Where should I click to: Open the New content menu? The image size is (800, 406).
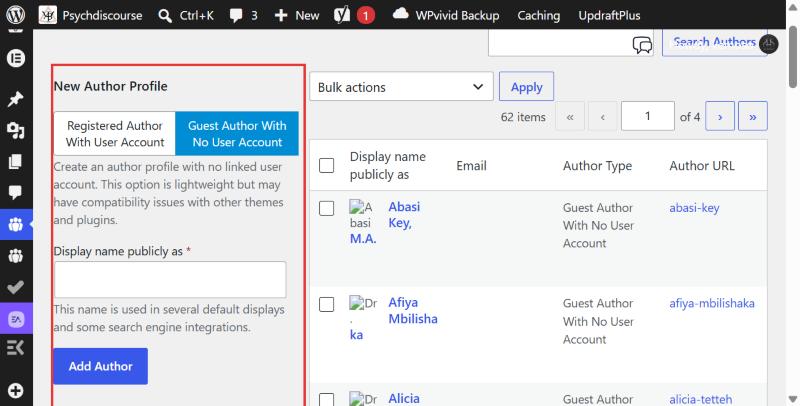296,15
